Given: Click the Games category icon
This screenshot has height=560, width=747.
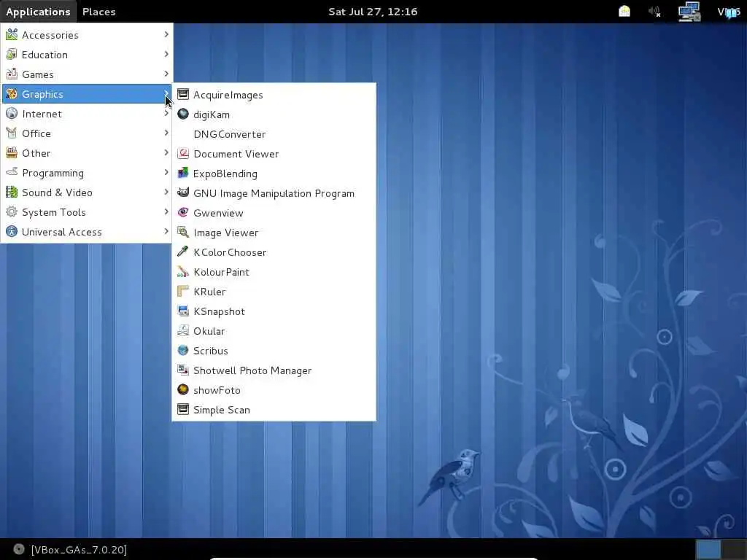Looking at the screenshot, I should pos(12,74).
